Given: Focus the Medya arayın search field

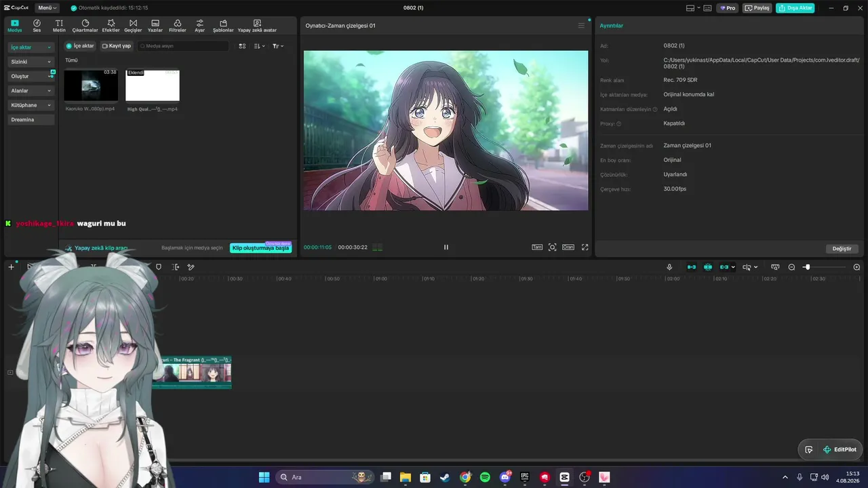Looking at the screenshot, I should coord(183,46).
